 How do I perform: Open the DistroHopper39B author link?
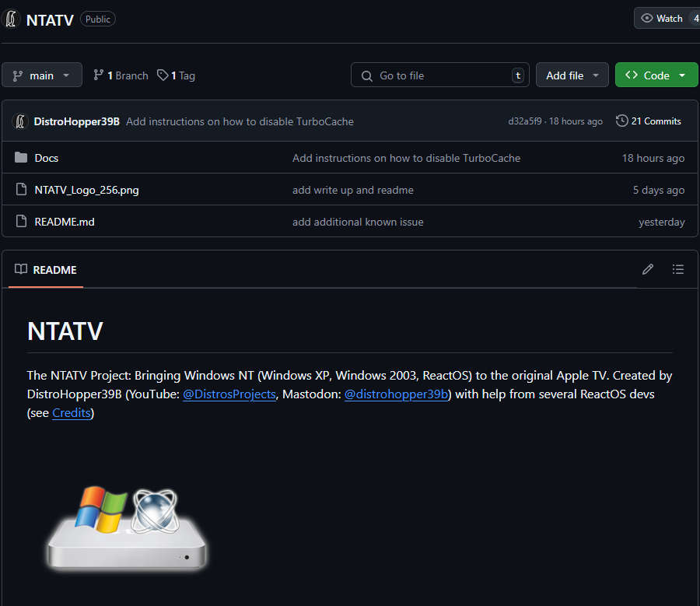77,121
